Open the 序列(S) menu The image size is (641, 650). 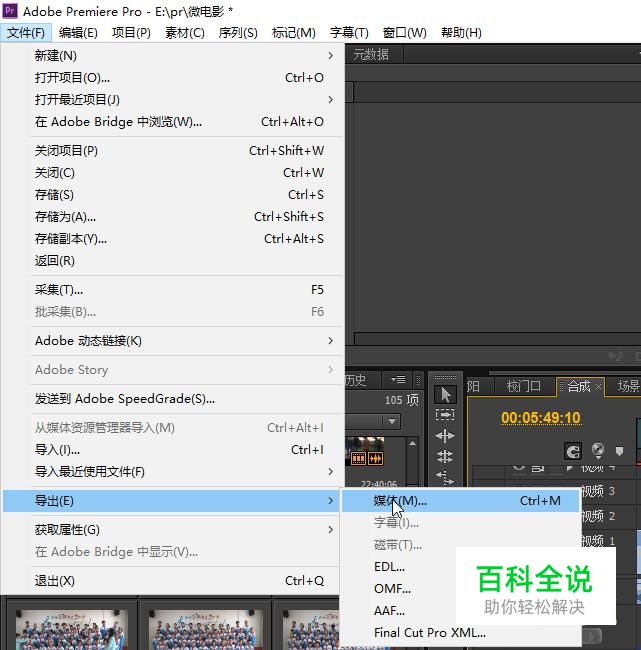(x=238, y=32)
